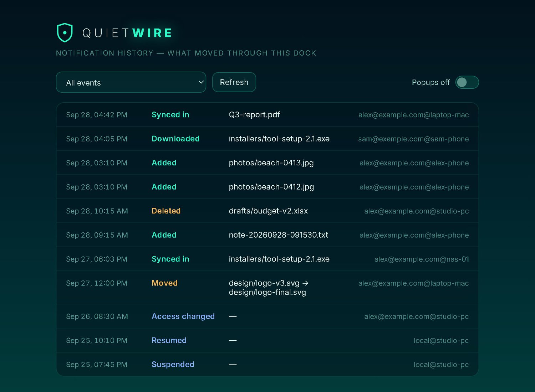Click the Deleted event label
This screenshot has height=392, width=535.
coord(166,211)
